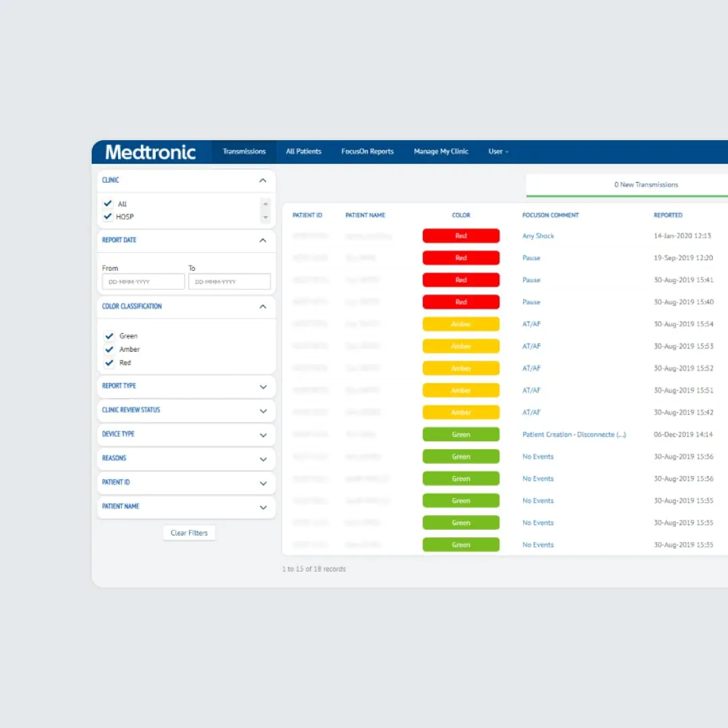
Task: Click the topmost Red status badge
Action: [461, 235]
